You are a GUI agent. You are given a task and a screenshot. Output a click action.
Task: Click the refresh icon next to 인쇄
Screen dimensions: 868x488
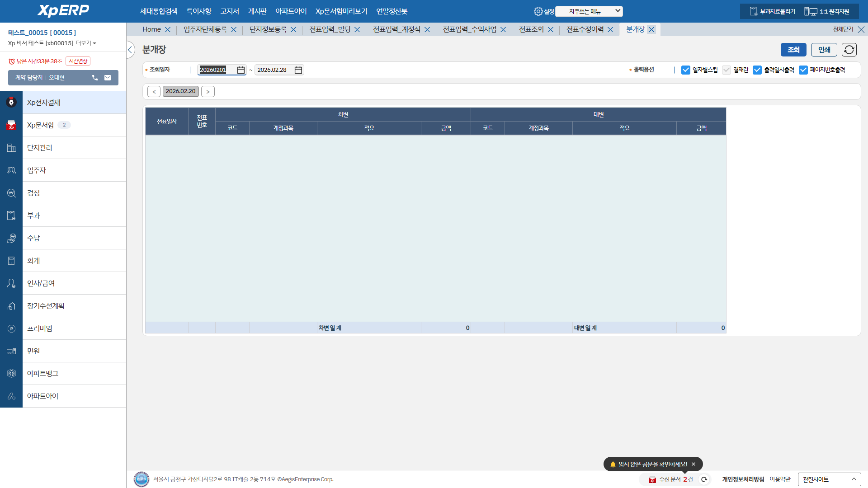849,50
